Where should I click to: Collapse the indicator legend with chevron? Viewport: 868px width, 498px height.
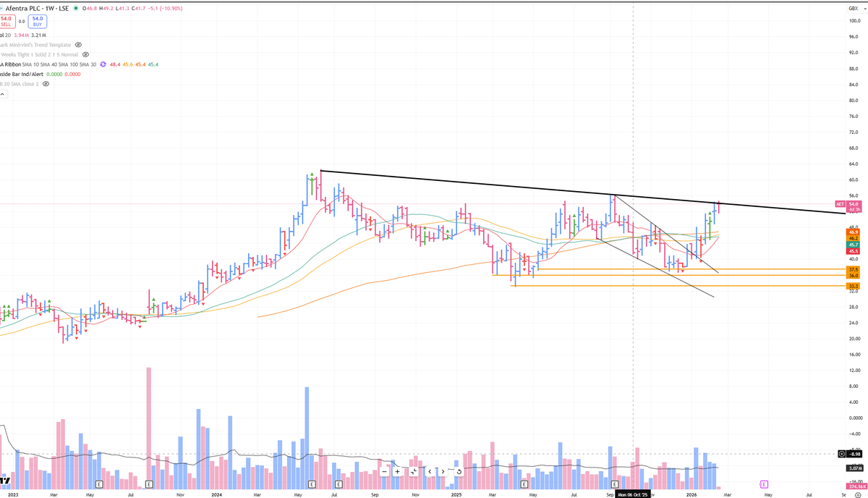pyautogui.click(x=2, y=94)
